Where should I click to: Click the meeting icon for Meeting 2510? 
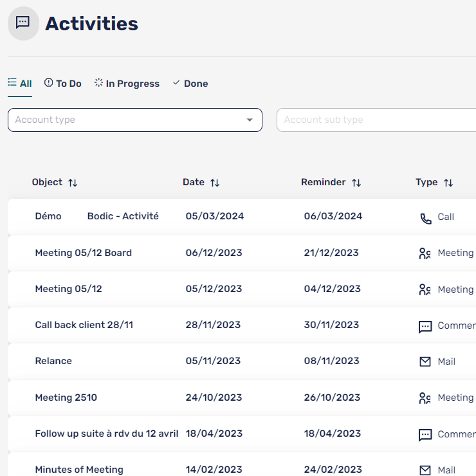pos(425,398)
